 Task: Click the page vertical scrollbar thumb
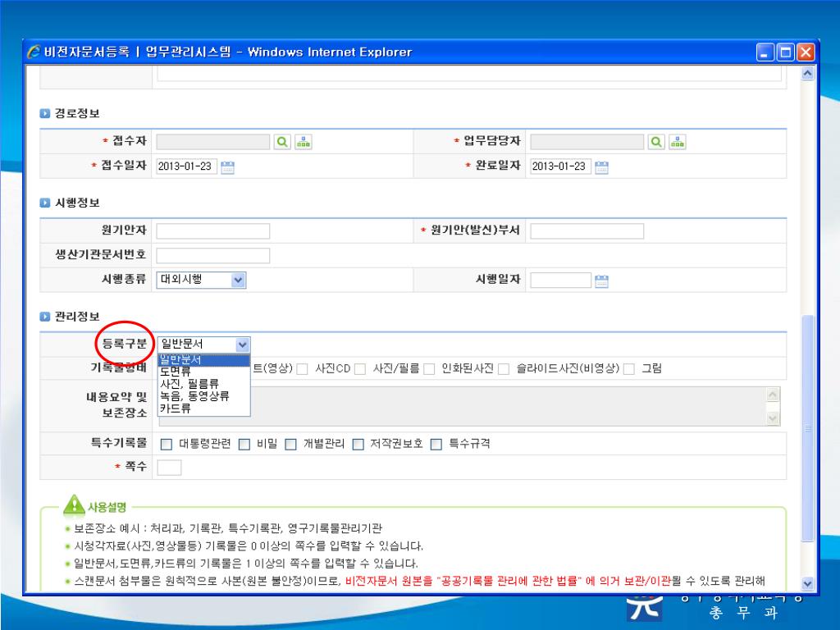[x=806, y=427]
